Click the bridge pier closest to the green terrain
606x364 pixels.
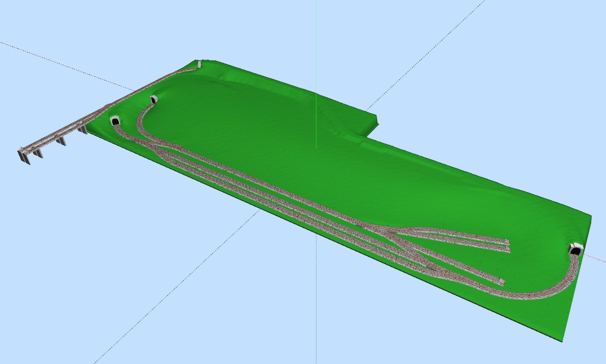[x=82, y=130]
